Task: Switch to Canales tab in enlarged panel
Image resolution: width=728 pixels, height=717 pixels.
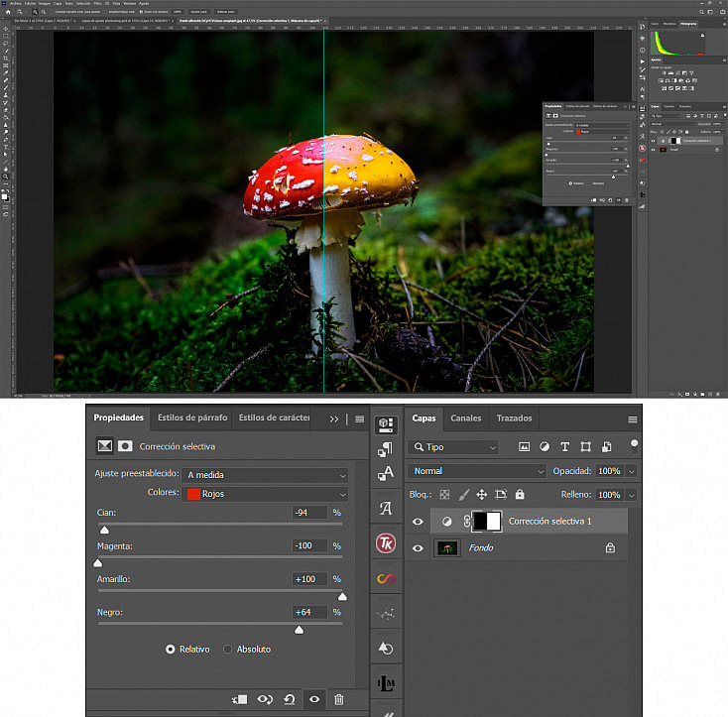Action: (x=466, y=418)
